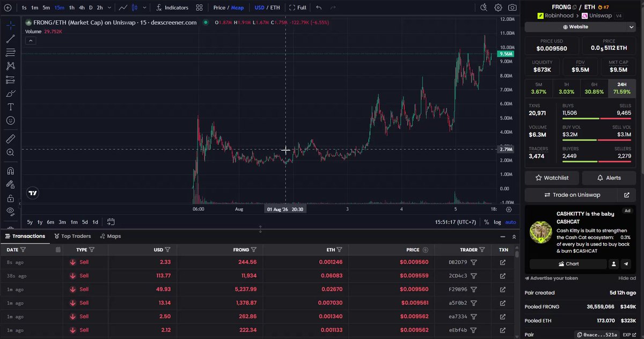Open the 113.77 USD transaction in explorer
Image resolution: width=644 pixels, height=339 pixels.
503,276
